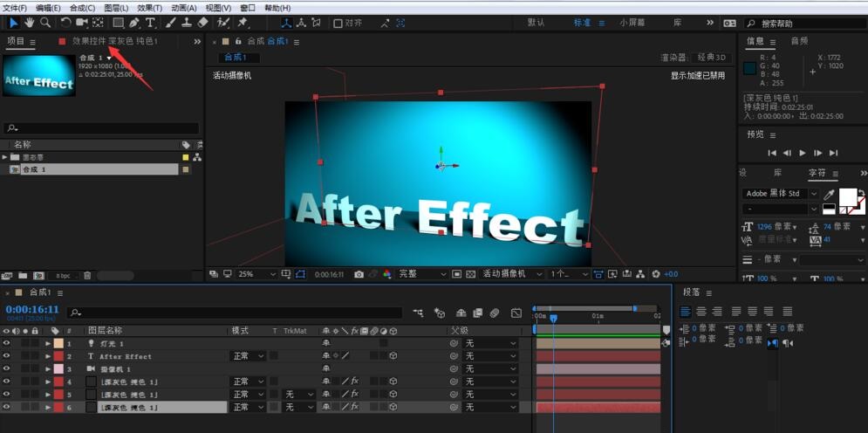Select the Pan Behind anchor point tool
The height and width of the screenshot is (433, 868).
pyautogui.click(x=98, y=23)
